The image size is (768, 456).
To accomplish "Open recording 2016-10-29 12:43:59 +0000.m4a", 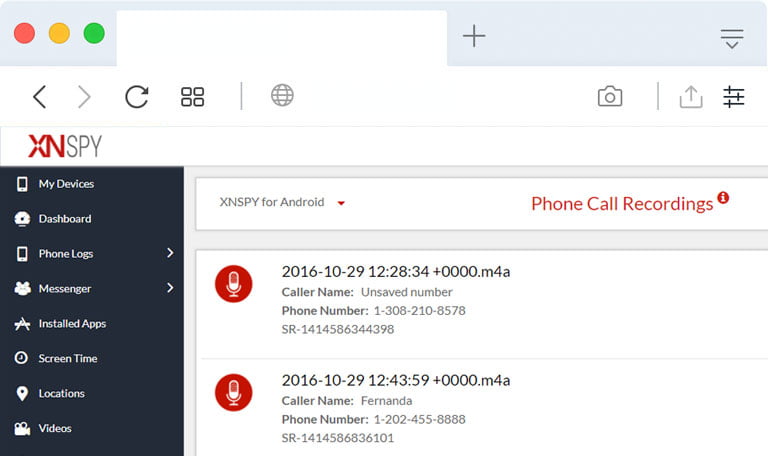I will [396, 380].
